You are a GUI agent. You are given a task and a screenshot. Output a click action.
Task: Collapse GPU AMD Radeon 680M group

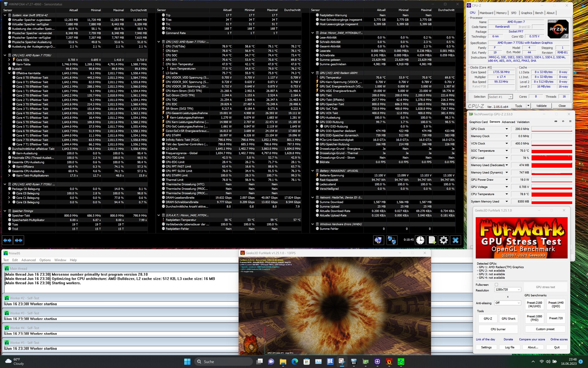tap(313, 73)
